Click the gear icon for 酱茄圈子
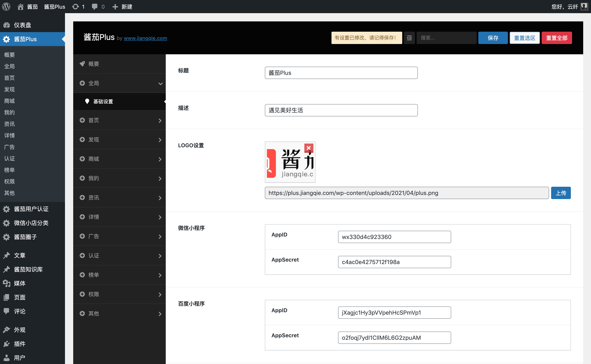Image resolution: width=591 pixels, height=364 pixels. pos(7,237)
